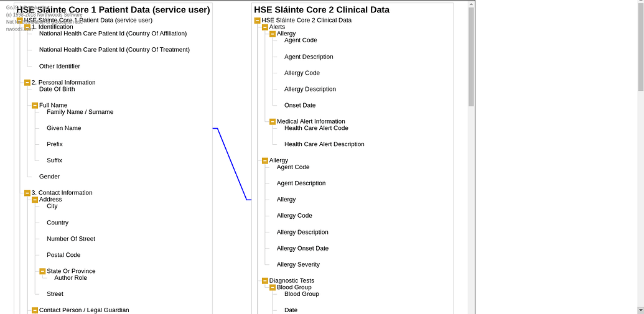Collapse the HSE Sláinte Core 1 Patient Data root node
Screen dimensions: 644x314
point(20,21)
